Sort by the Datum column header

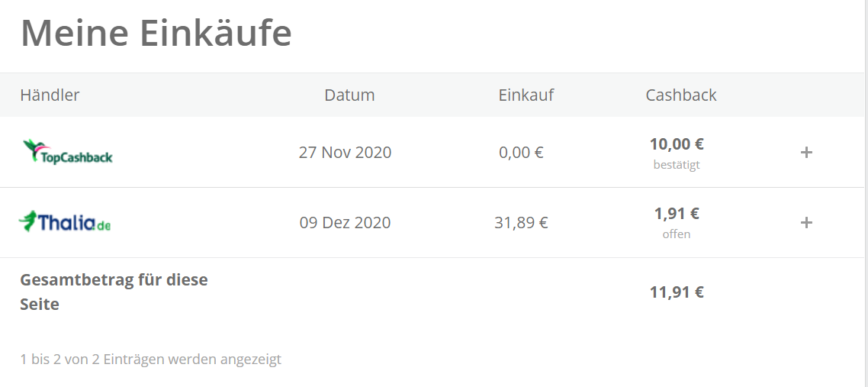coord(349,95)
